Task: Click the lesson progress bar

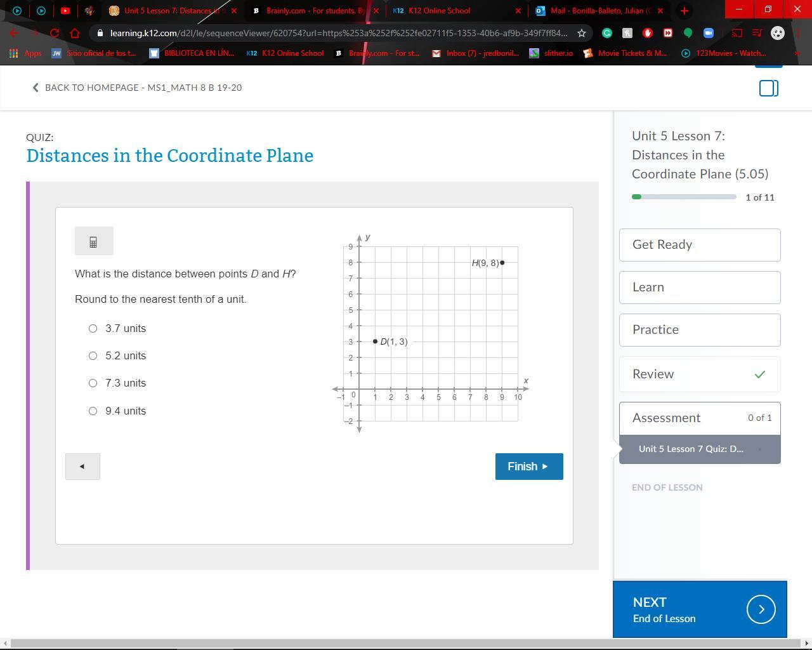Action: [x=683, y=197]
